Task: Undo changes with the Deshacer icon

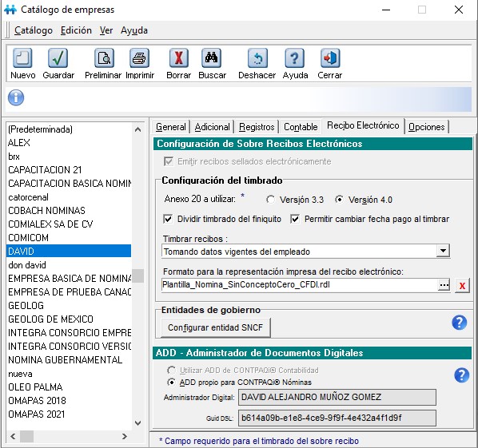Action: click(257, 57)
